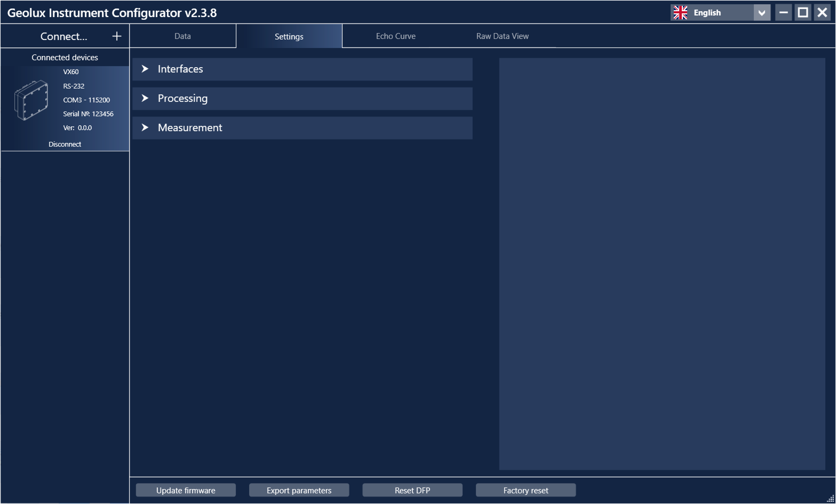Expand the Measurement section arrow
Screen dimensions: 836x504
click(x=145, y=127)
